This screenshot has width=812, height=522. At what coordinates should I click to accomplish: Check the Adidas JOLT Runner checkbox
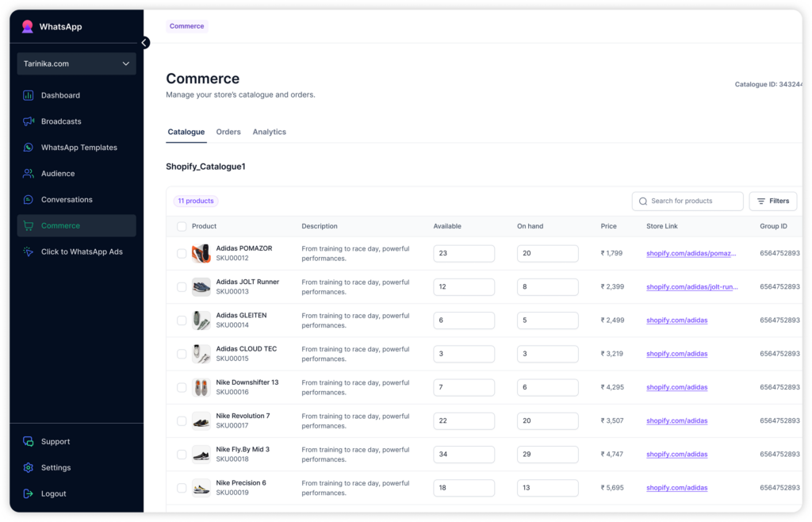(x=182, y=287)
